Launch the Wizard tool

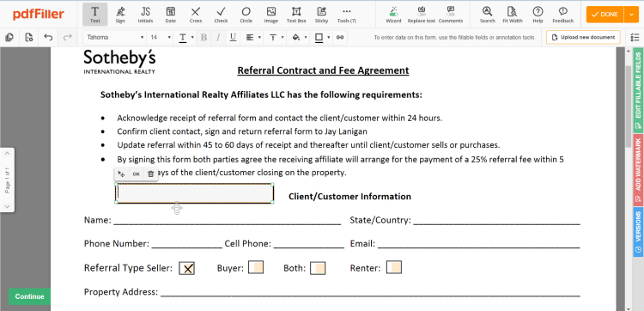pyautogui.click(x=393, y=15)
